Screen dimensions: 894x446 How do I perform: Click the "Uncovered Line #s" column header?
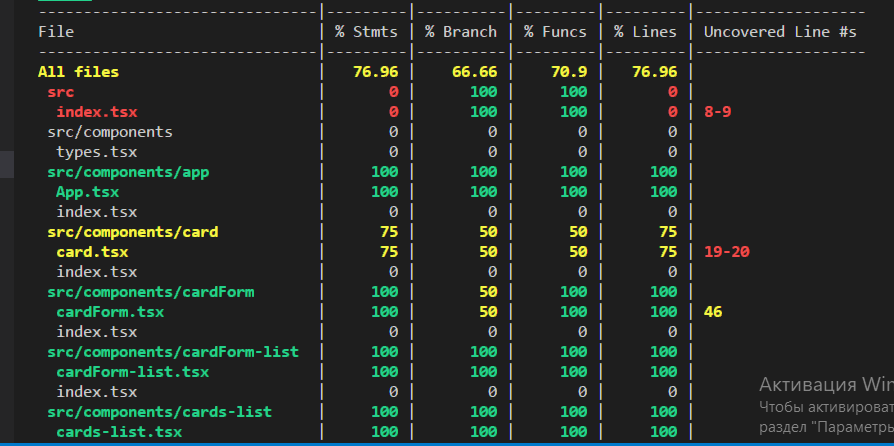pyautogui.click(x=780, y=32)
